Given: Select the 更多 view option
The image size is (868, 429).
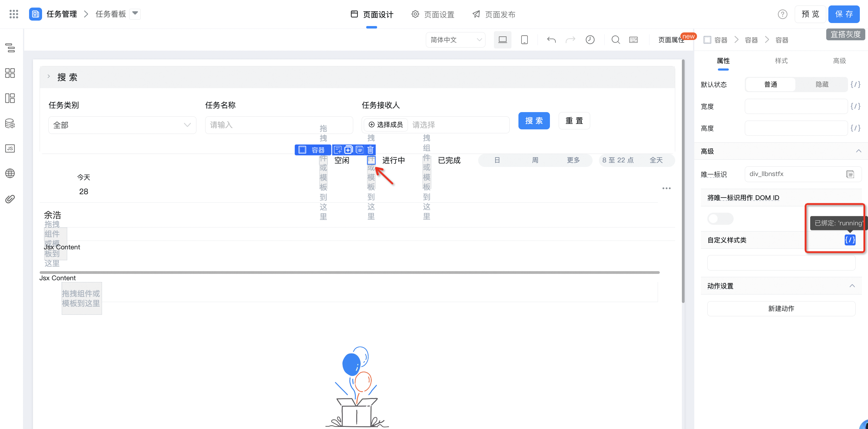Looking at the screenshot, I should pos(573,160).
